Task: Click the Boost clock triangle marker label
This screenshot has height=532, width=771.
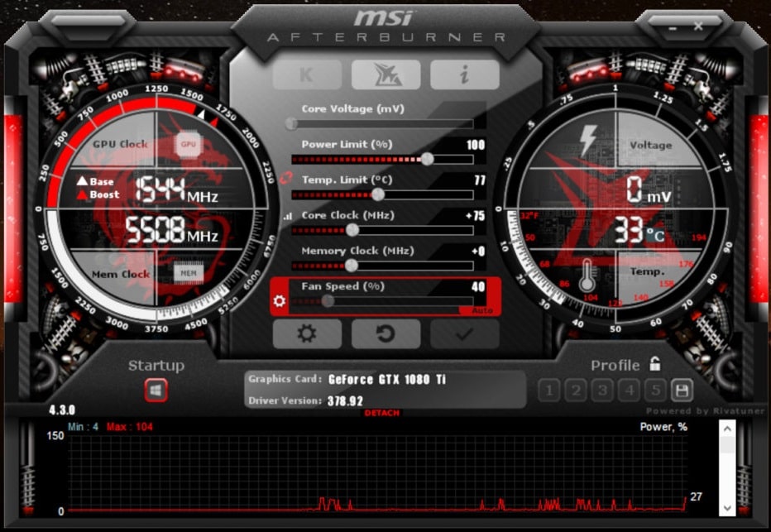Action: (98, 194)
